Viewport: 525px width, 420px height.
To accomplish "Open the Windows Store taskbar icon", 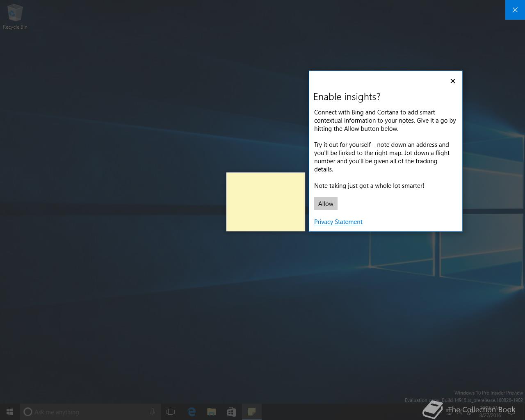I will click(231, 412).
